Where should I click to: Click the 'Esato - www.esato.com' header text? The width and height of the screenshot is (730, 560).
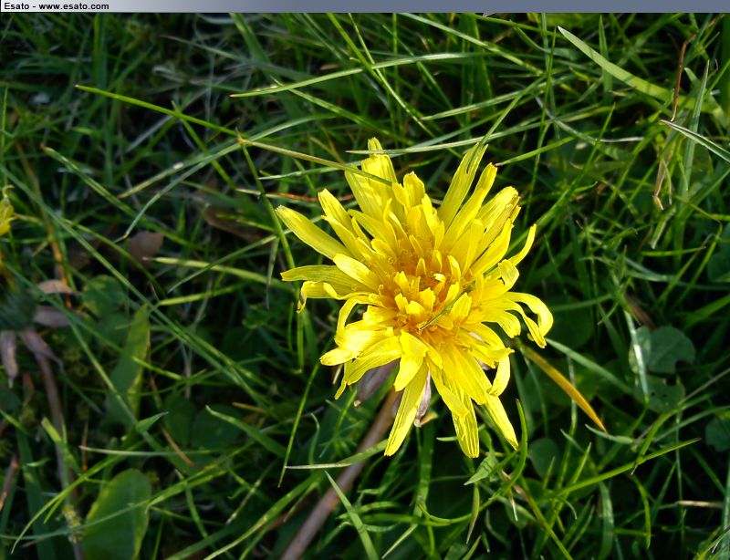pyautogui.click(x=56, y=6)
